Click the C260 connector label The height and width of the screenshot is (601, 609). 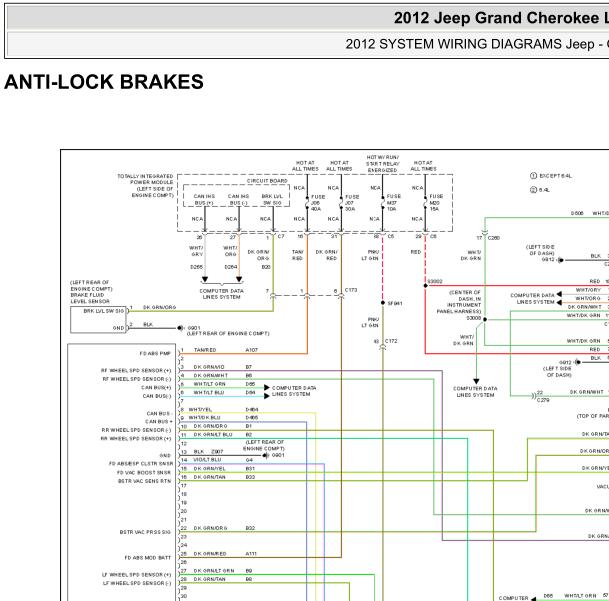point(494,238)
